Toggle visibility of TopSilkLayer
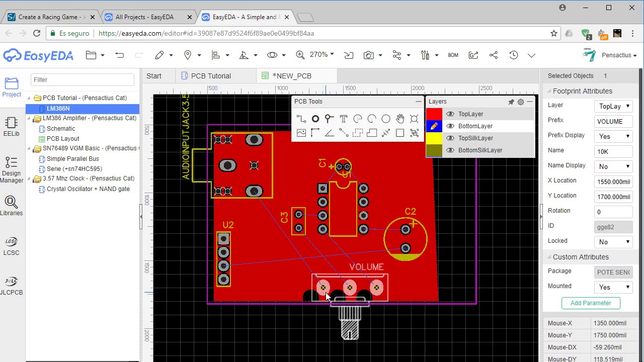Viewport: 644px width, 362px height. (x=450, y=138)
